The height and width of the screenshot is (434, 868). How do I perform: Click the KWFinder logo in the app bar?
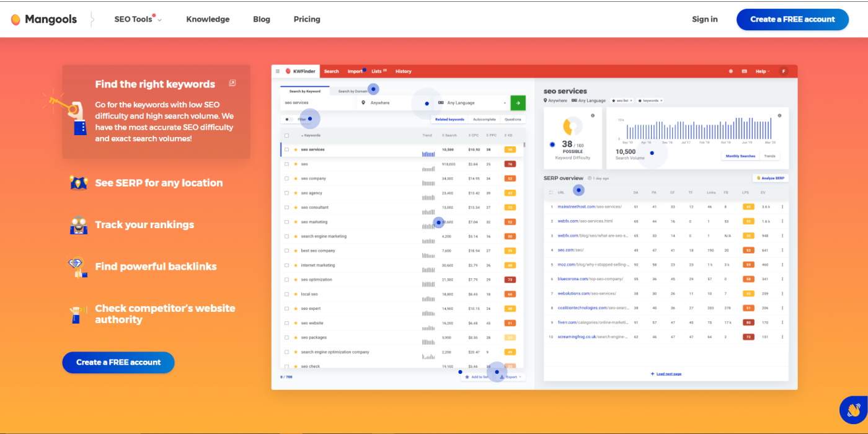click(301, 71)
